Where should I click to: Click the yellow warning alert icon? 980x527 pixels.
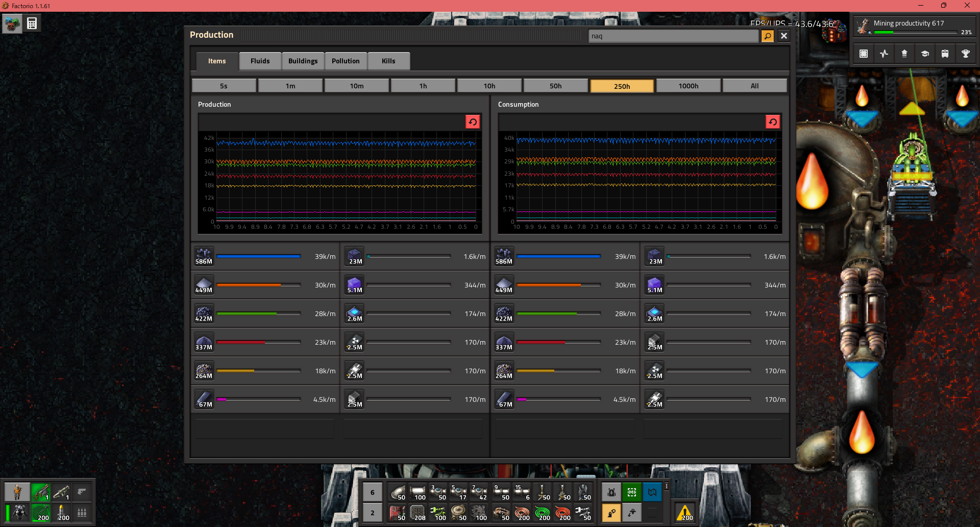[x=684, y=513]
